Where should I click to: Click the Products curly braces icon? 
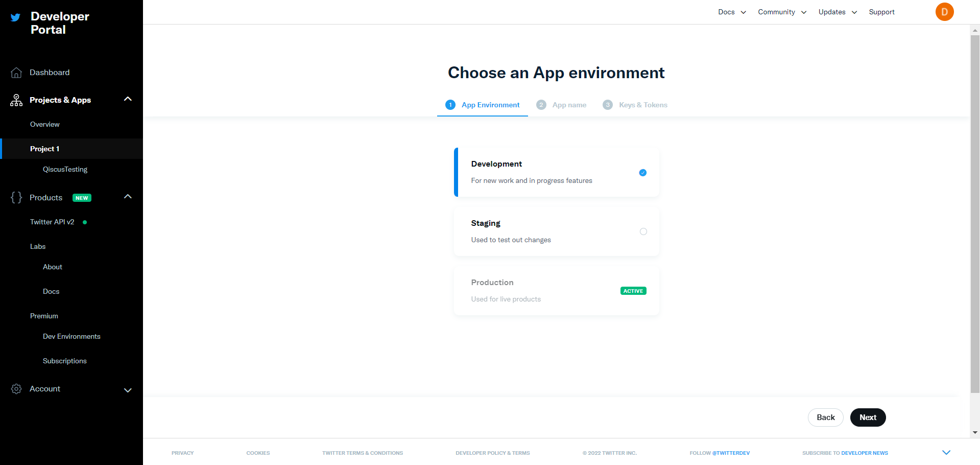click(16, 198)
